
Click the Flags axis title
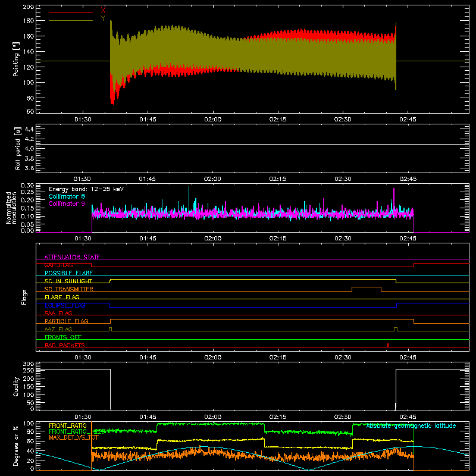[x=24, y=297]
